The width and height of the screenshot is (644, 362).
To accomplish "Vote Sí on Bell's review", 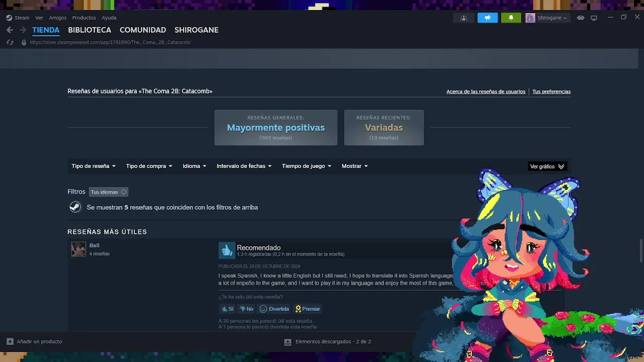I will pyautogui.click(x=227, y=309).
